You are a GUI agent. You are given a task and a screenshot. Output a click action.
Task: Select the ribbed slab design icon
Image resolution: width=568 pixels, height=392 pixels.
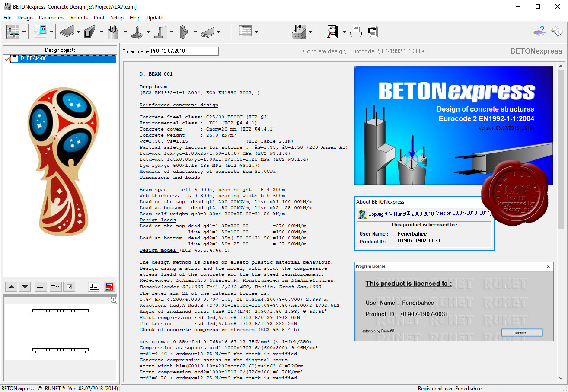[207, 32]
